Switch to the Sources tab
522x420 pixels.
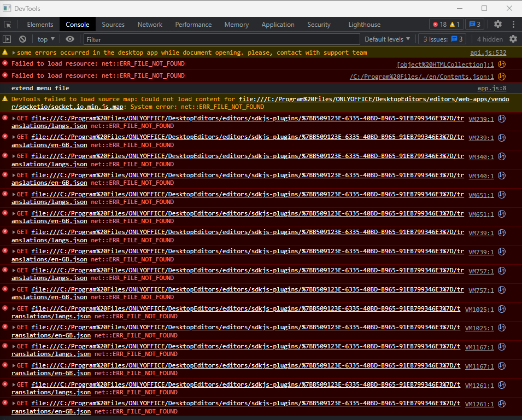click(113, 25)
